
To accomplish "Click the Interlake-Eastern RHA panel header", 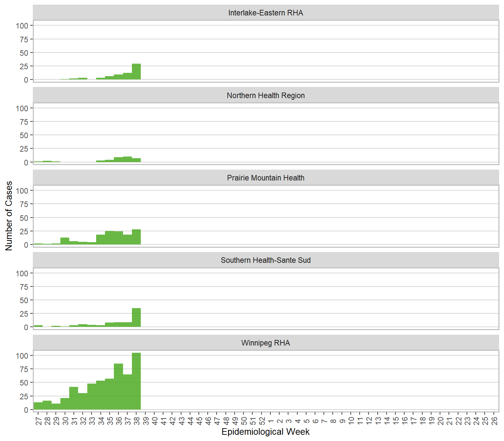I will 265,13.
